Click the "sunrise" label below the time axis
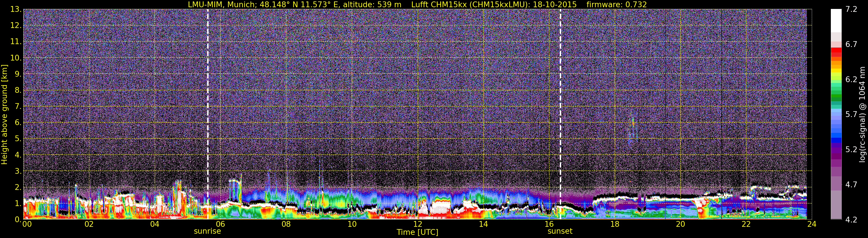The image size is (868, 238). coord(207,231)
